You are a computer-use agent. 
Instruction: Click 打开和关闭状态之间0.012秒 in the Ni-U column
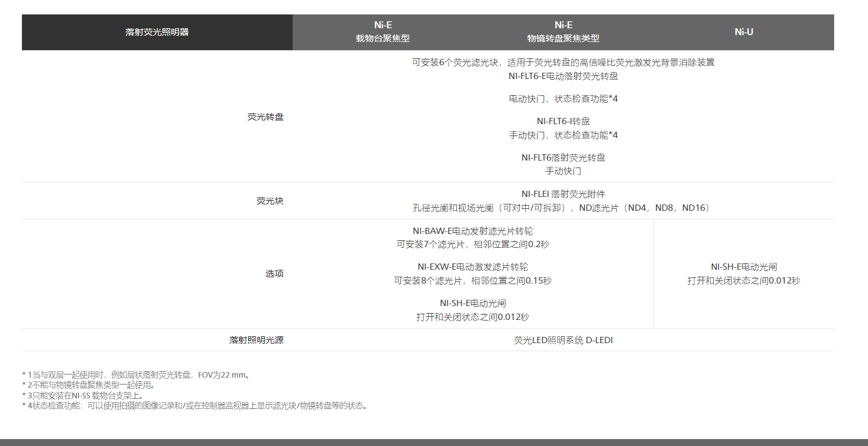(744, 280)
